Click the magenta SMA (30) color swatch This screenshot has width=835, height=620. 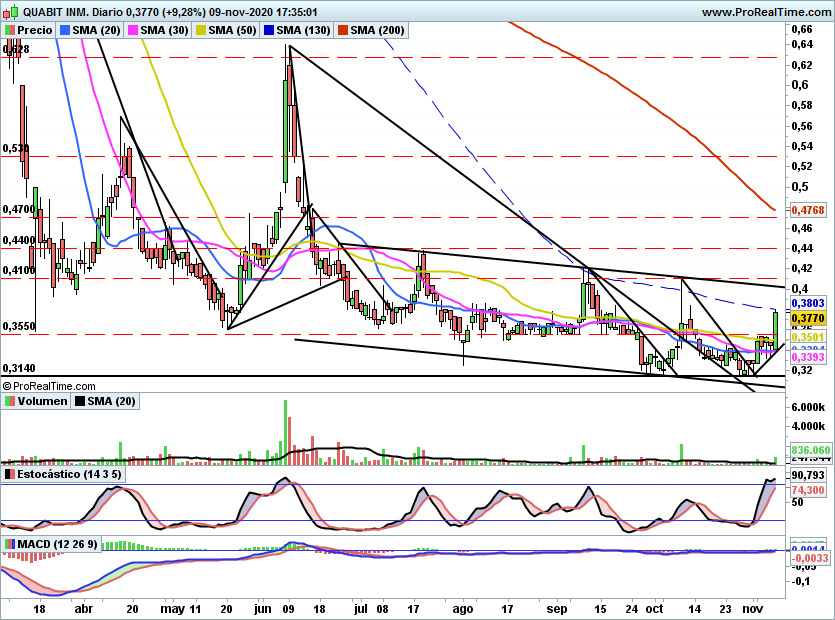tap(134, 30)
